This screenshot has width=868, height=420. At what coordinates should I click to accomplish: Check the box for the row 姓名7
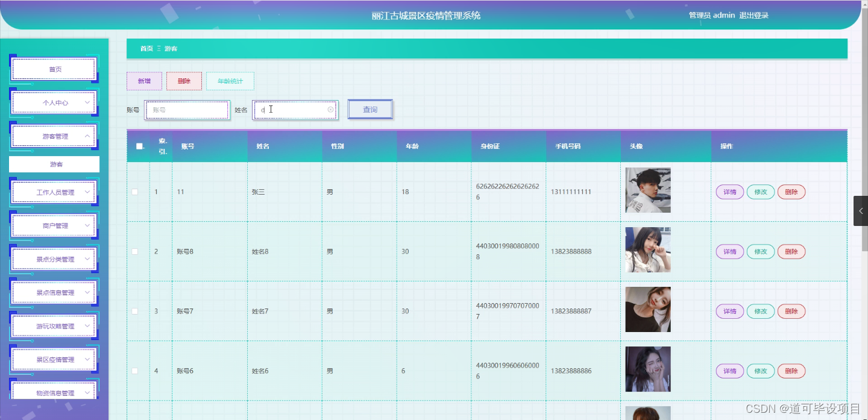pos(135,311)
